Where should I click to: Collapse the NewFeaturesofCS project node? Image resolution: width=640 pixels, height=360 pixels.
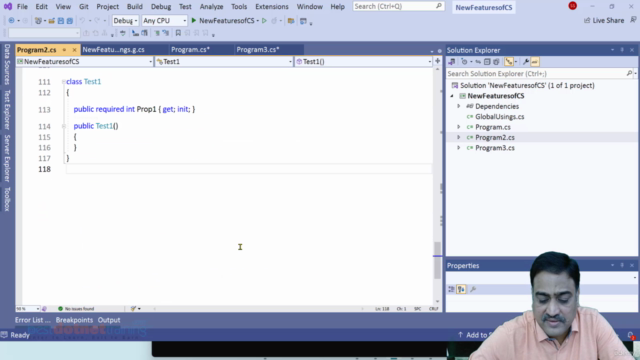452,96
